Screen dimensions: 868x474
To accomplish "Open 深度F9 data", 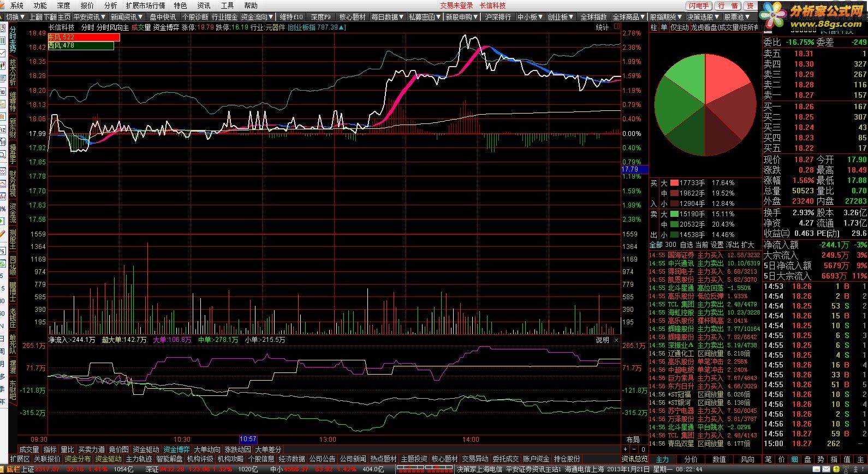I will click(x=321, y=17).
